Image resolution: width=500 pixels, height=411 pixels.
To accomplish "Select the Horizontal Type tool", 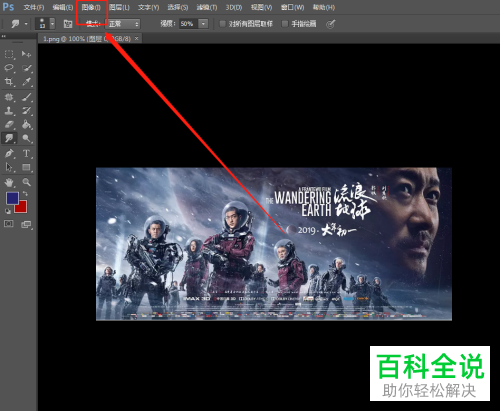I will point(27,153).
